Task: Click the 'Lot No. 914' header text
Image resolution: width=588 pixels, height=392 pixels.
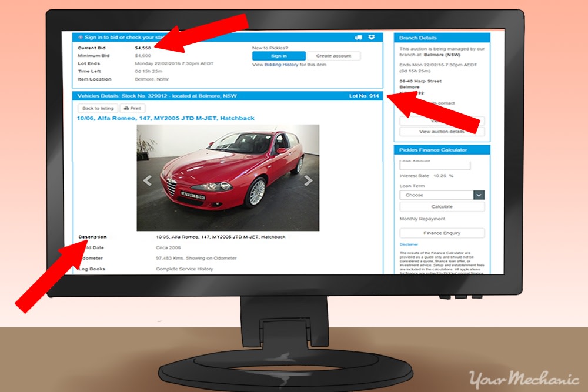Action: click(364, 96)
